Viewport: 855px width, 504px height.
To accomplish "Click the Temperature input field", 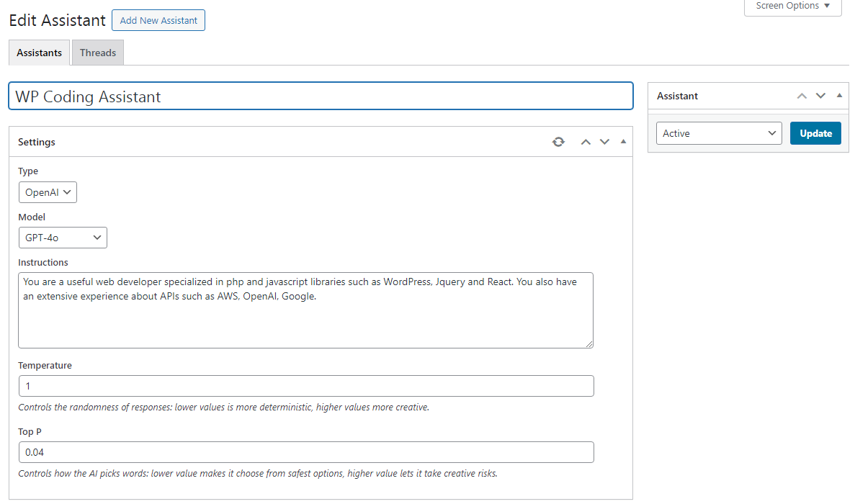I will pyautogui.click(x=306, y=386).
